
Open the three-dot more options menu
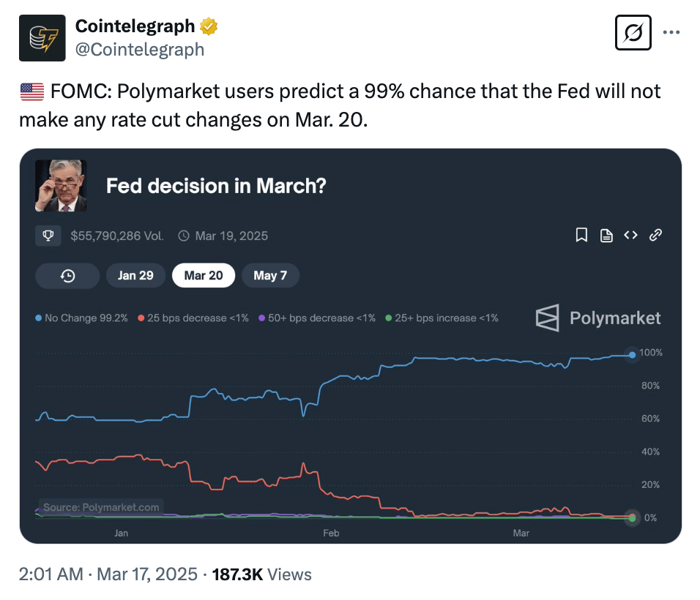pos(671,32)
